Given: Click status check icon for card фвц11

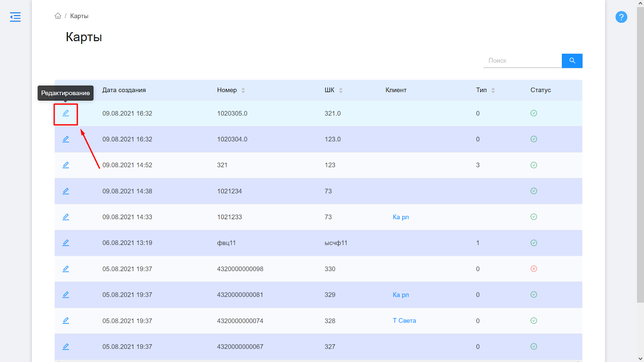Looking at the screenshot, I should [x=534, y=243].
